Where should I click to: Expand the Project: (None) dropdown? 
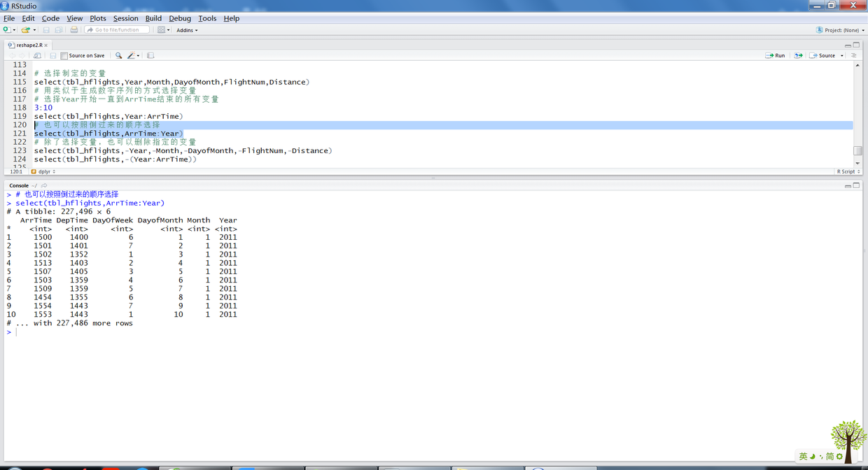point(840,30)
